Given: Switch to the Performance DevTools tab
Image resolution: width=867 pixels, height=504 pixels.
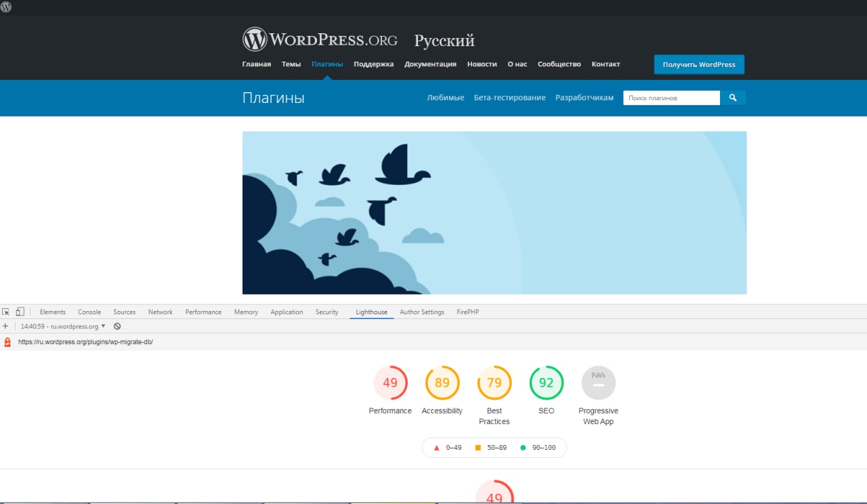Looking at the screenshot, I should point(203,312).
